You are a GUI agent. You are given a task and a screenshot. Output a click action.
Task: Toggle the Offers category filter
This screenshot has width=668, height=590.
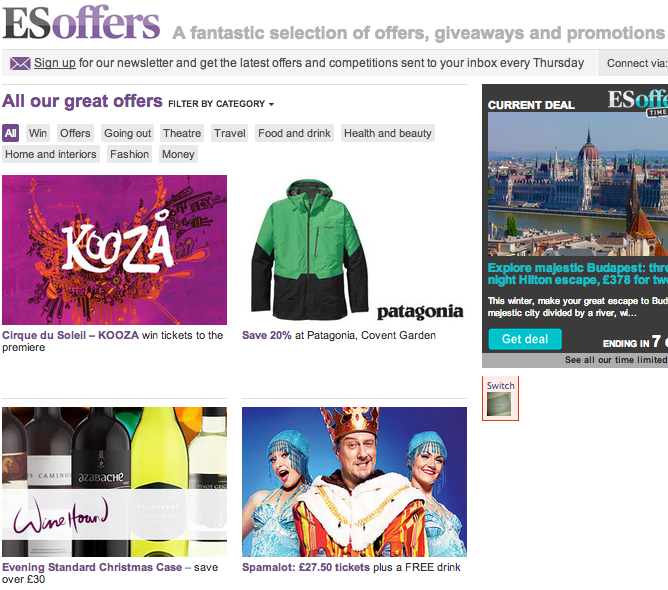click(75, 133)
